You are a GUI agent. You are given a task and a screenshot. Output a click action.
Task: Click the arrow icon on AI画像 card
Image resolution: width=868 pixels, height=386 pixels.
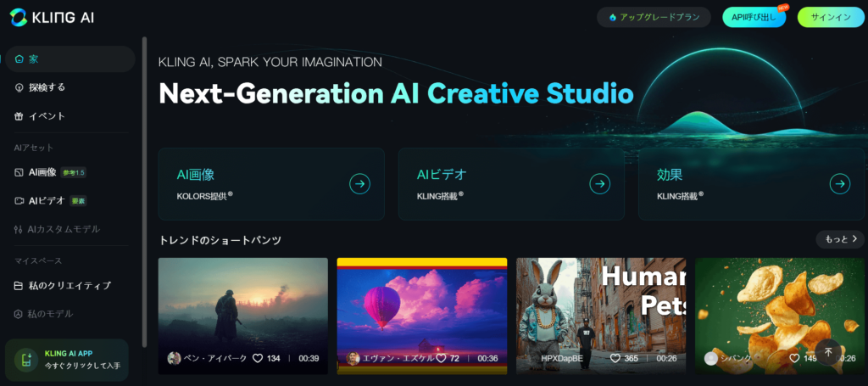pos(359,184)
